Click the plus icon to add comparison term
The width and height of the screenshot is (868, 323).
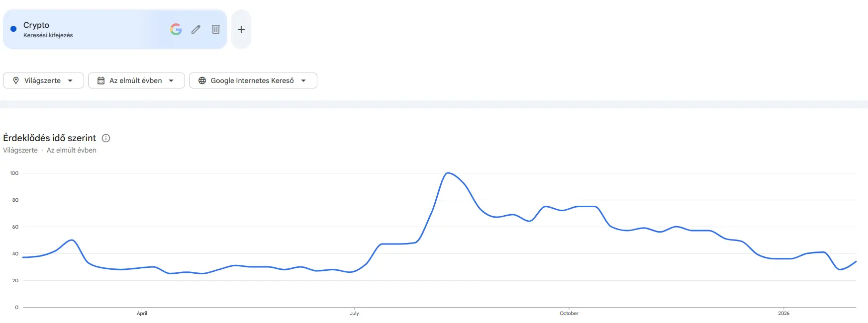(x=241, y=29)
